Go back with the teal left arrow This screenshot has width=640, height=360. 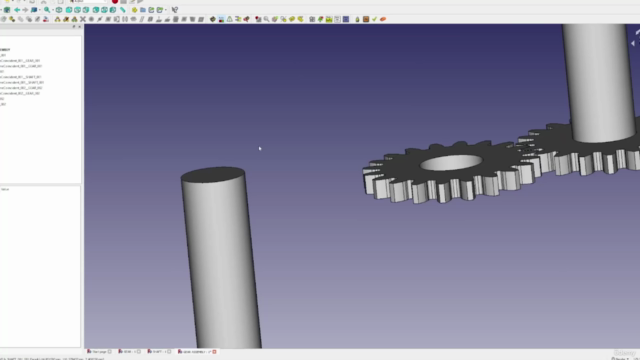[17, 10]
